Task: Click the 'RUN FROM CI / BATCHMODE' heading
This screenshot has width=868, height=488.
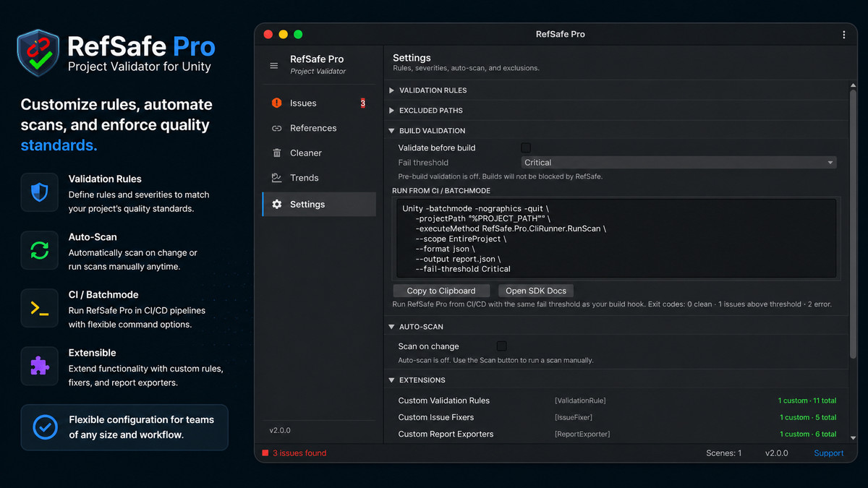Action: coord(441,191)
